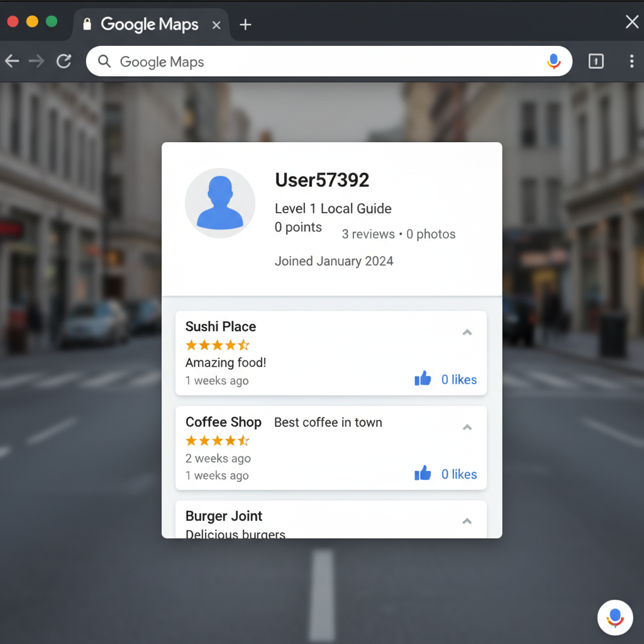Collapse the Coffee Shop review
The image size is (644, 644).
(x=467, y=427)
